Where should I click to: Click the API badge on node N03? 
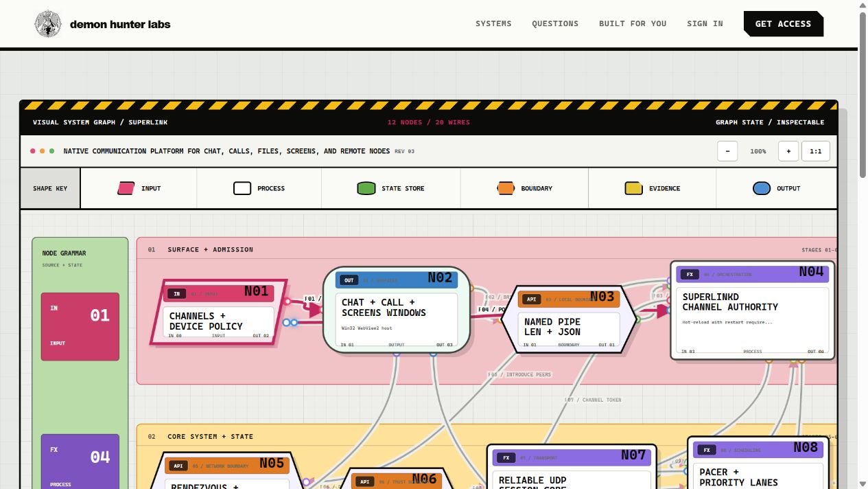(531, 299)
